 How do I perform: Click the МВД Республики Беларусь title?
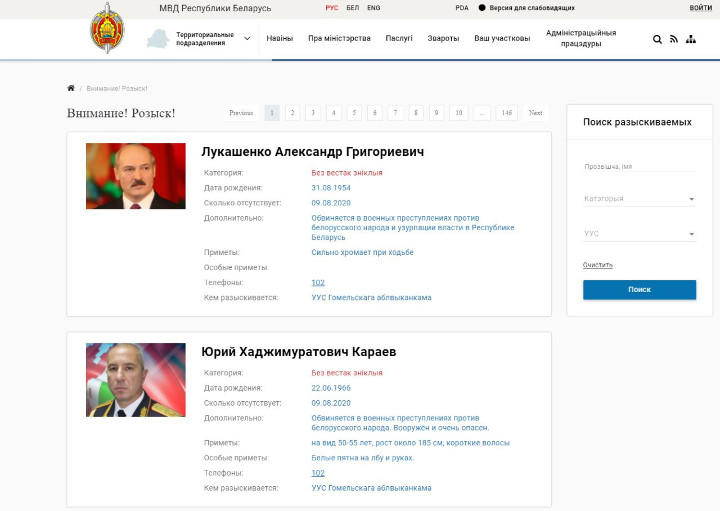click(215, 8)
